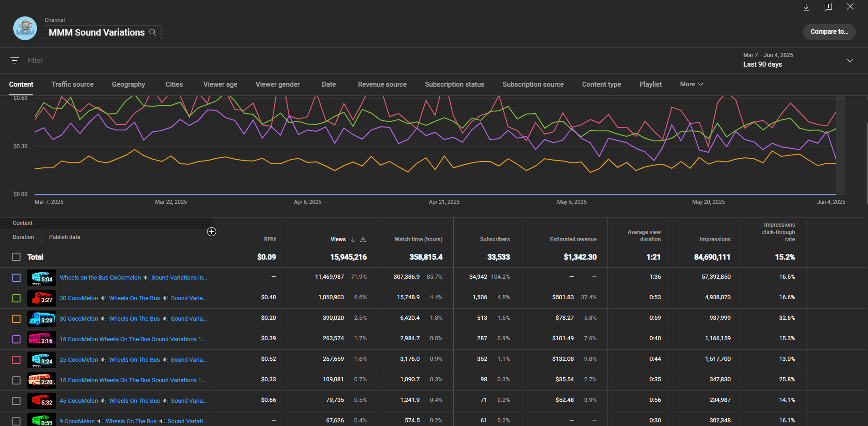Image resolution: width=868 pixels, height=426 pixels.
Task: Click the Views warning triangle icon
Action: pos(363,239)
